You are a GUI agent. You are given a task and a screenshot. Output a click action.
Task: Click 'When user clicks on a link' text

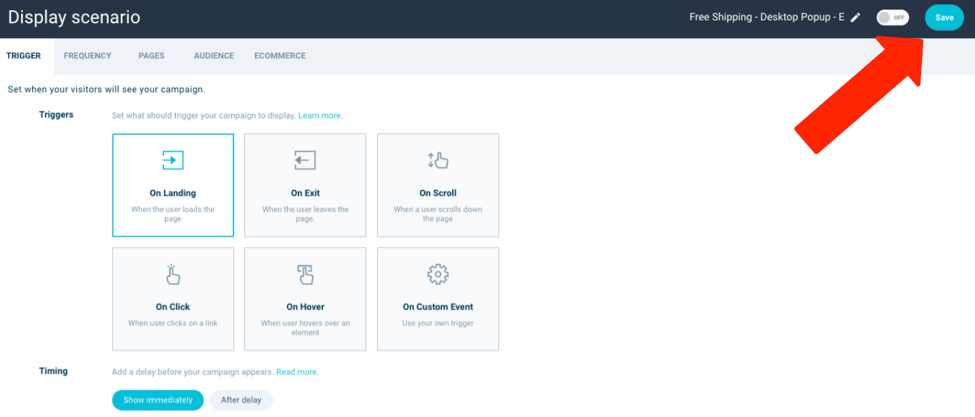pyautogui.click(x=173, y=323)
